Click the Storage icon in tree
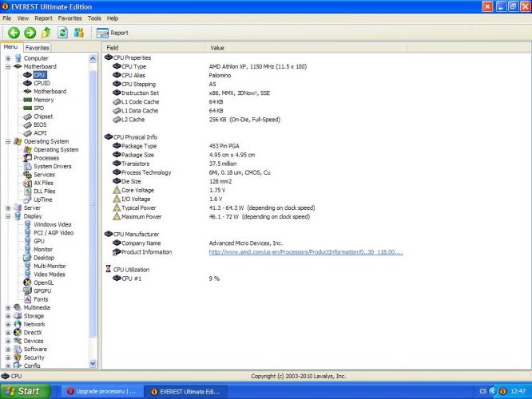The width and height of the screenshot is (532, 399). 18,316
